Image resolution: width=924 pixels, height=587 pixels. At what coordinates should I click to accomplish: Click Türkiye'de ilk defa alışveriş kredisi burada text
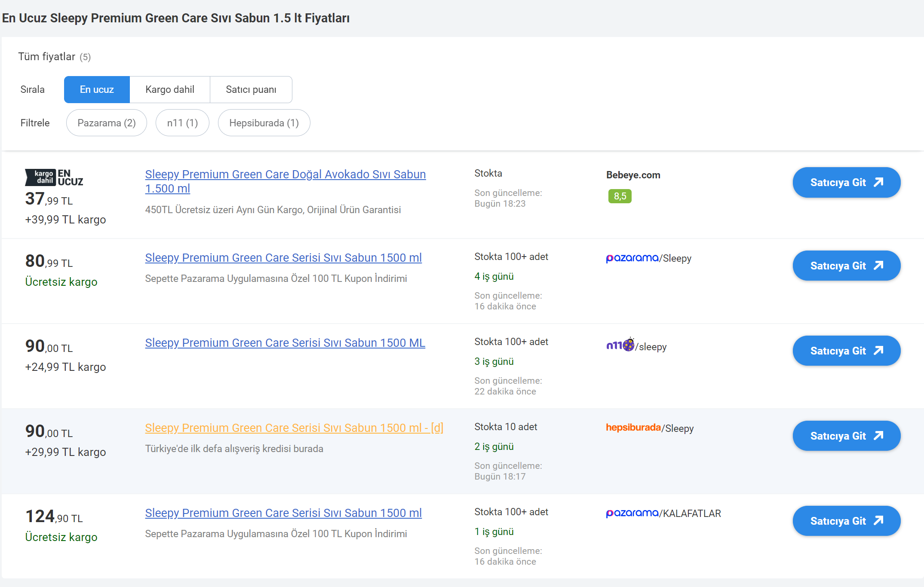[234, 449]
